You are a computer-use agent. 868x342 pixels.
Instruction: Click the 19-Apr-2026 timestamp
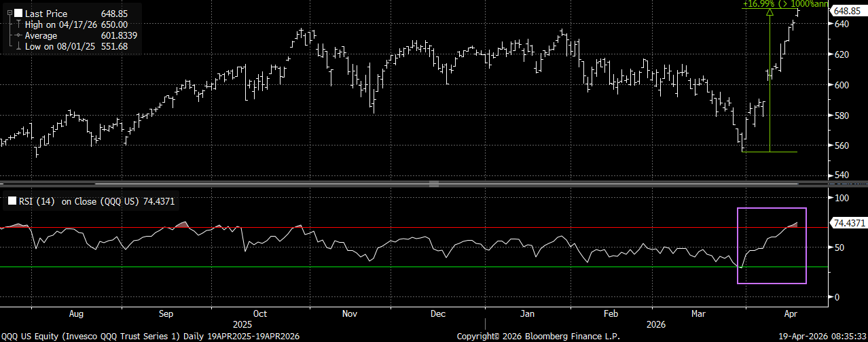pos(821,337)
